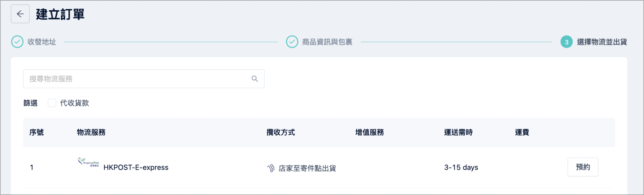Go to the 商品資訊與包裹 step

[327, 42]
